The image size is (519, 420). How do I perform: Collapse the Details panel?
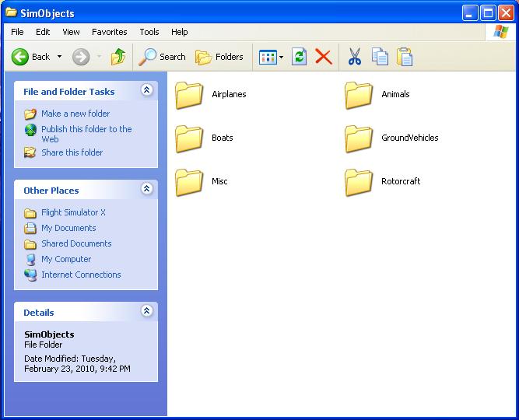[x=146, y=312]
